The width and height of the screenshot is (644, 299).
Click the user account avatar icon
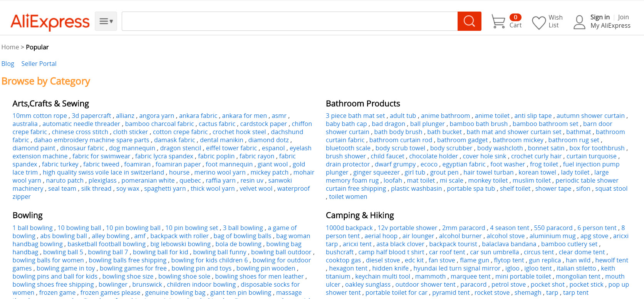(x=579, y=22)
